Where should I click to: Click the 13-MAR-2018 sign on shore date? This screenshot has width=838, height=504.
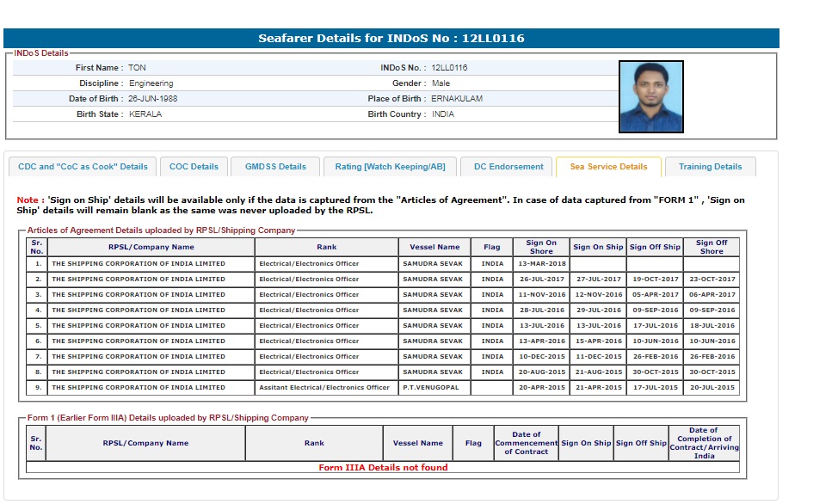click(541, 264)
